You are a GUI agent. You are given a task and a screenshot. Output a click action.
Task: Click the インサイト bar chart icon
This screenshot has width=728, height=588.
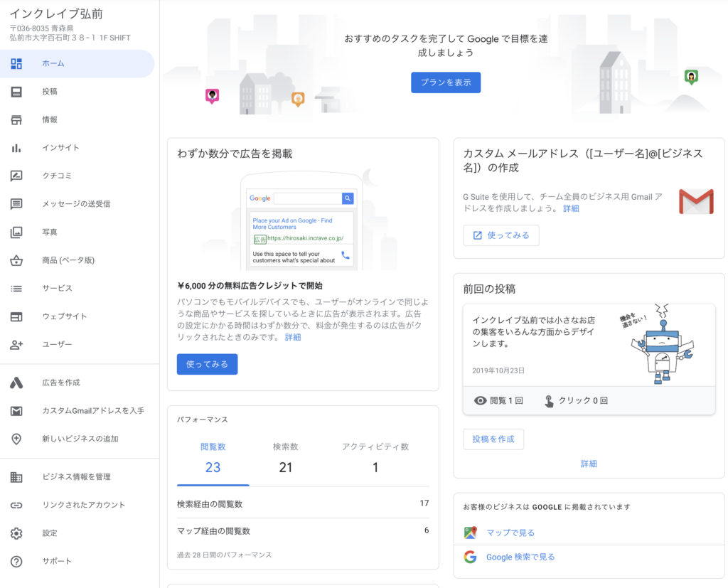(16, 148)
